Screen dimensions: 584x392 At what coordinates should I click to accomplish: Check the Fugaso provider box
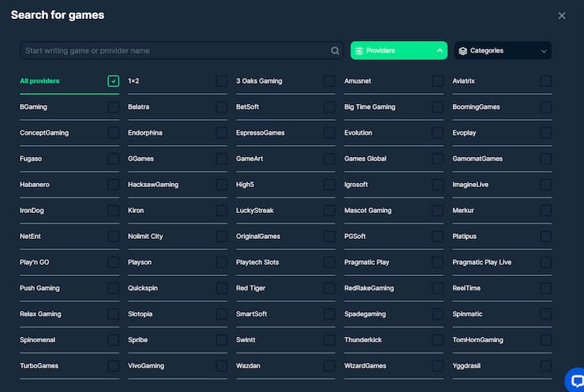113,159
